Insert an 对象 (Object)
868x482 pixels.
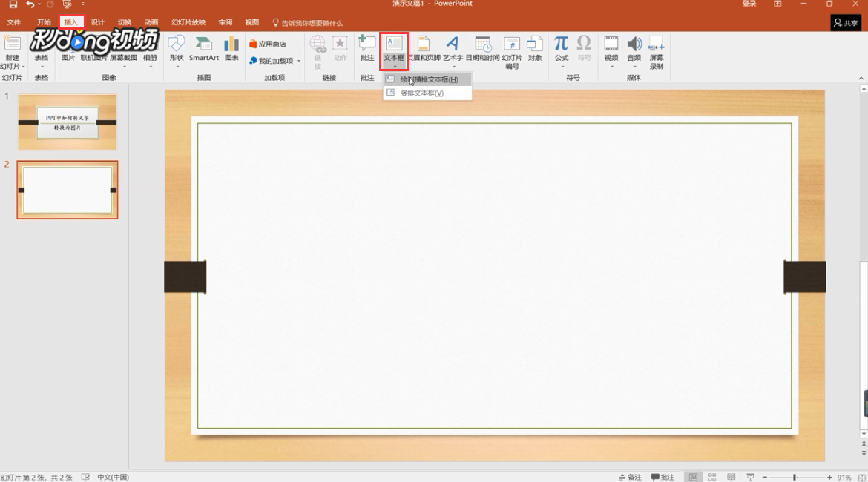(x=535, y=49)
